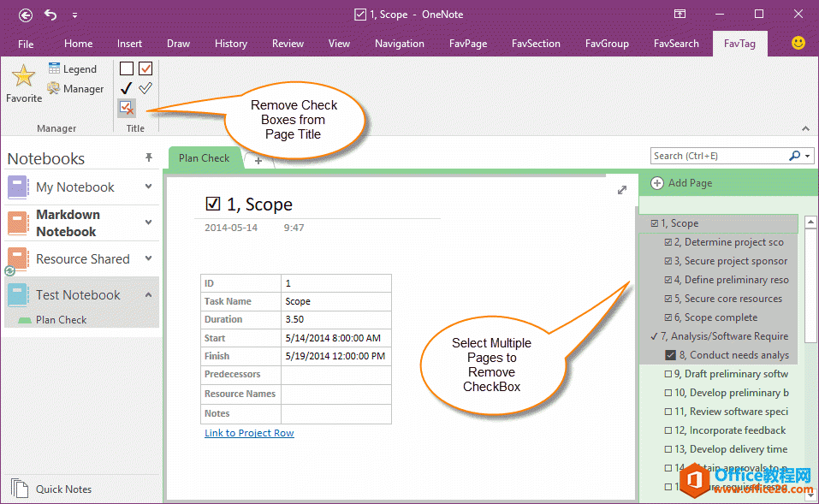Expand the My Notebook dropdown
Screen dimensions: 819x504
(x=147, y=187)
